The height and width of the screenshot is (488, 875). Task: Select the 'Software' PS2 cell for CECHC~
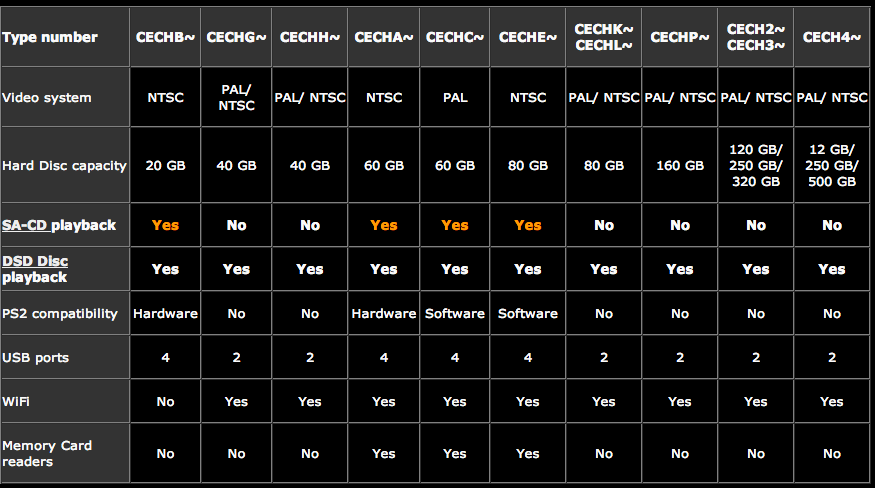(x=455, y=313)
